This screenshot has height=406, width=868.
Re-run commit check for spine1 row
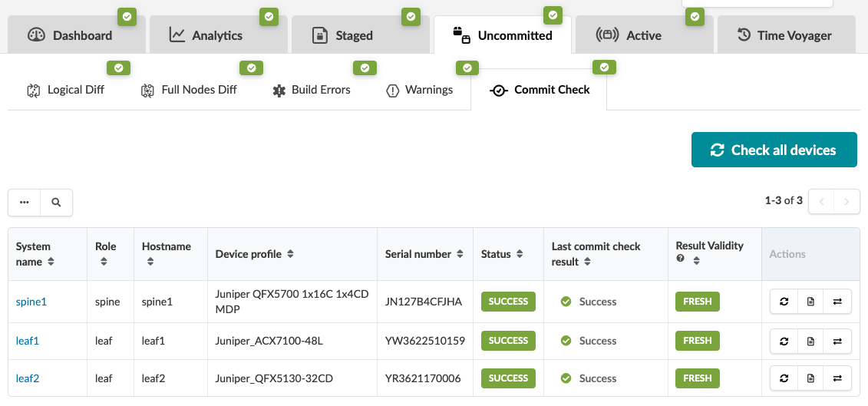[784, 302]
